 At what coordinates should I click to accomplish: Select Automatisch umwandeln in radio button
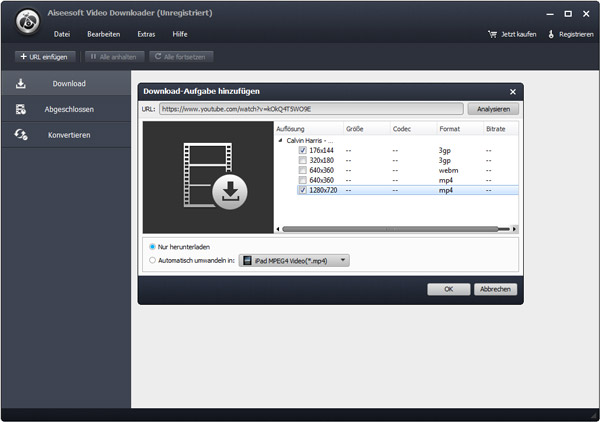[x=152, y=260]
